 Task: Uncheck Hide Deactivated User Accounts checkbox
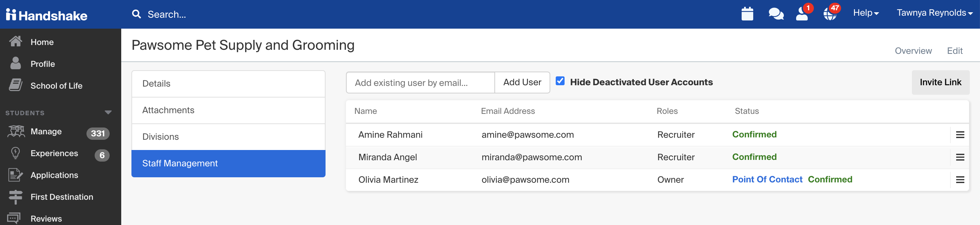click(x=560, y=81)
